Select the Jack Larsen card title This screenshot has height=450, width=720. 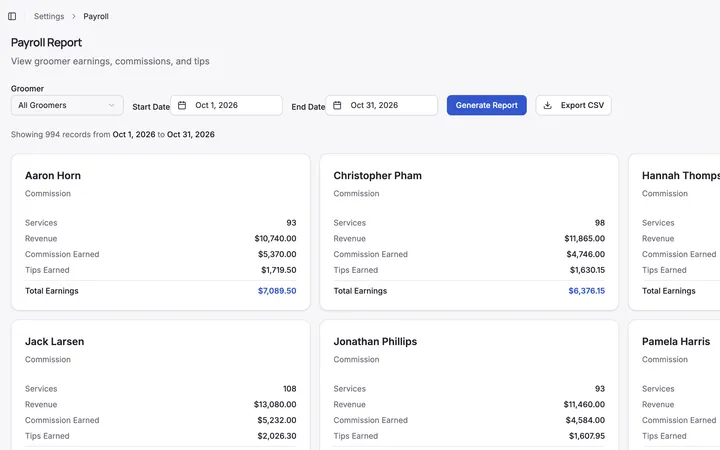pyautogui.click(x=55, y=341)
